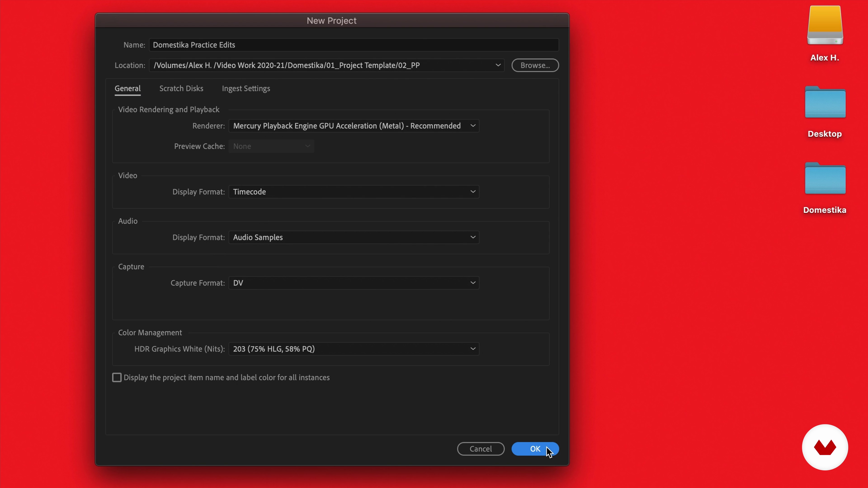
Task: Click the Browse... button
Action: click(535, 65)
